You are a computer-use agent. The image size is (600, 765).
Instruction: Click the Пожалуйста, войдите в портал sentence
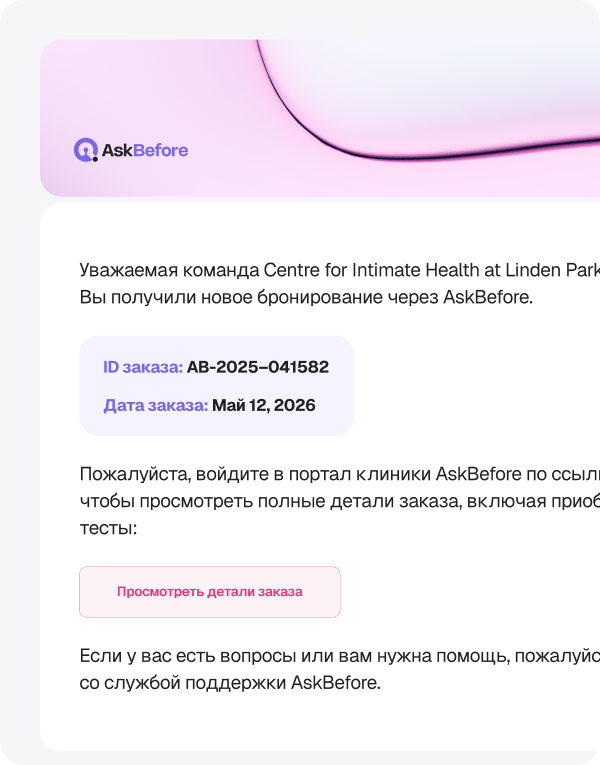point(340,474)
